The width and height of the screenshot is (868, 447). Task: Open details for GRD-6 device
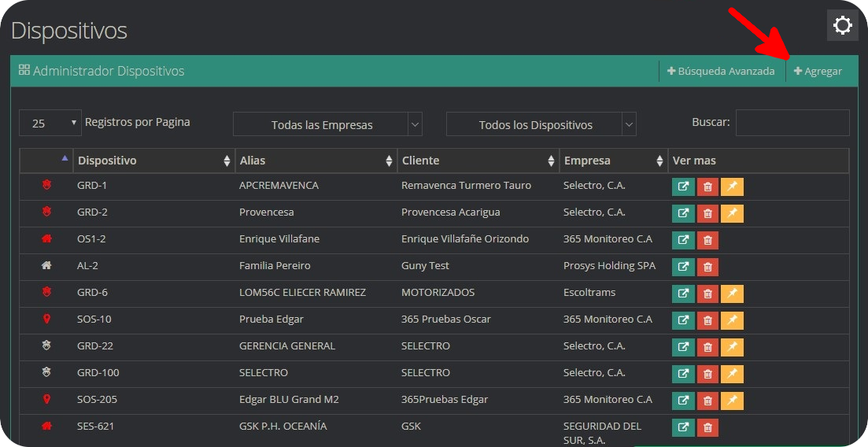(683, 294)
